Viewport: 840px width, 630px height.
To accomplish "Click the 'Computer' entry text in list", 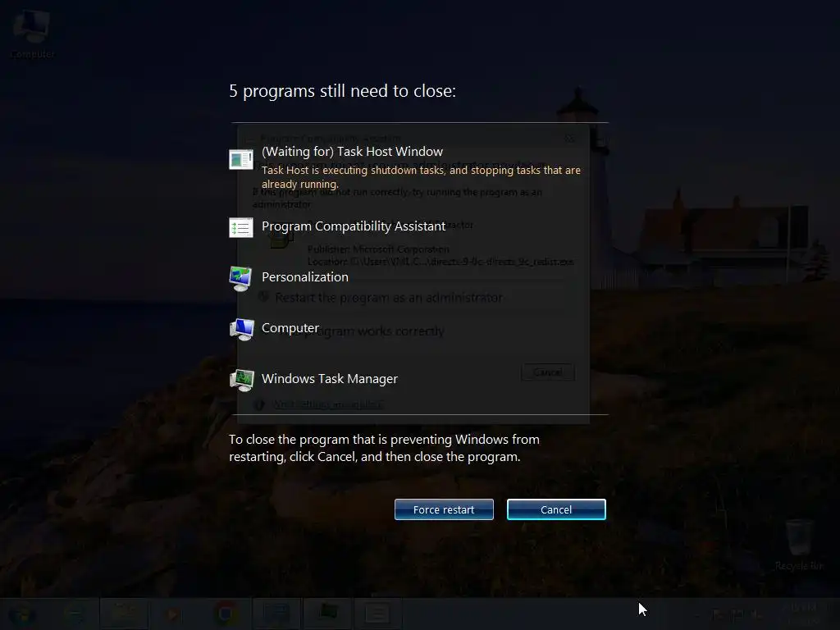I will coord(290,328).
